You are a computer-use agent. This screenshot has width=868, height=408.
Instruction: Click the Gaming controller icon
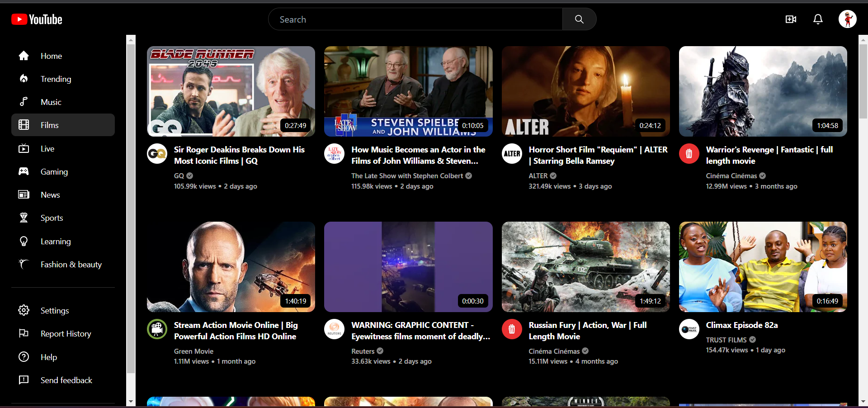pos(24,171)
